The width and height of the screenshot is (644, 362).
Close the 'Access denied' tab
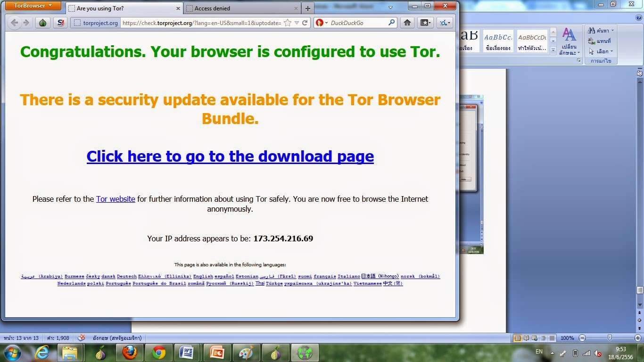point(296,8)
